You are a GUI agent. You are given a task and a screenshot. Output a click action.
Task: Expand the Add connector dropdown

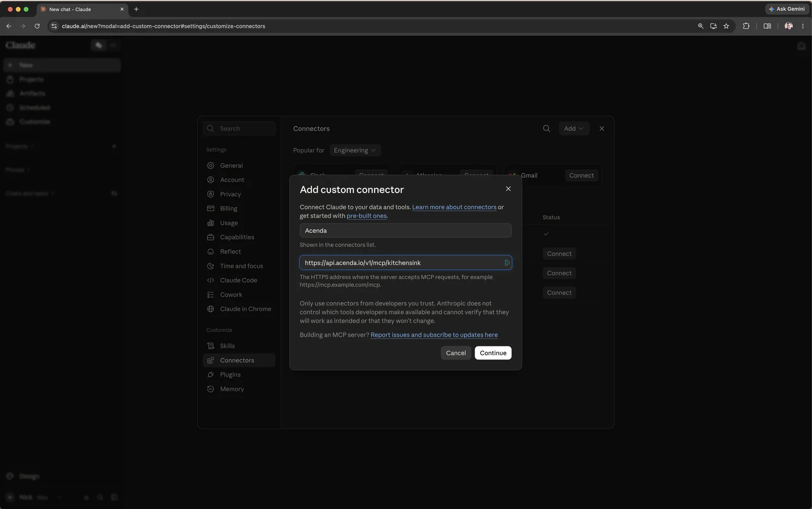(x=573, y=129)
